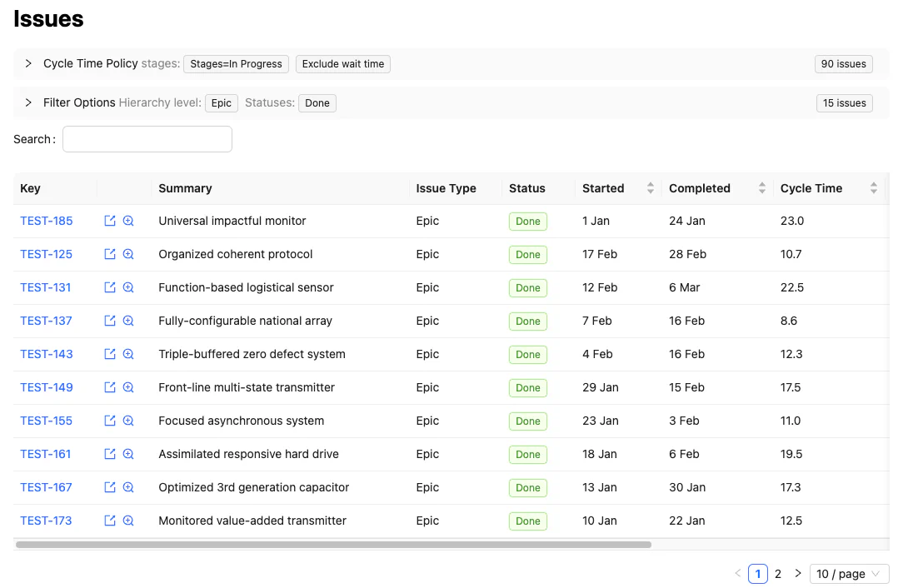The image size is (898, 588).
Task: Open issue link TEST-167
Action: pos(47,487)
